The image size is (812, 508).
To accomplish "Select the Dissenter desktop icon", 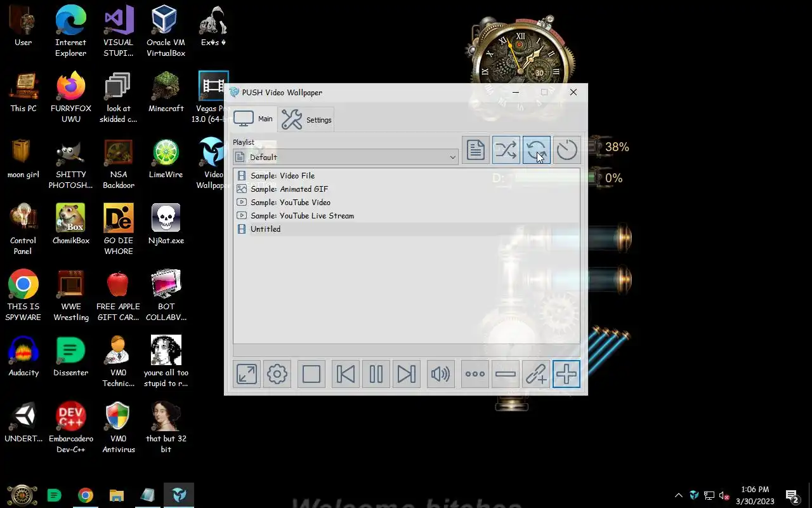I will click(70, 357).
